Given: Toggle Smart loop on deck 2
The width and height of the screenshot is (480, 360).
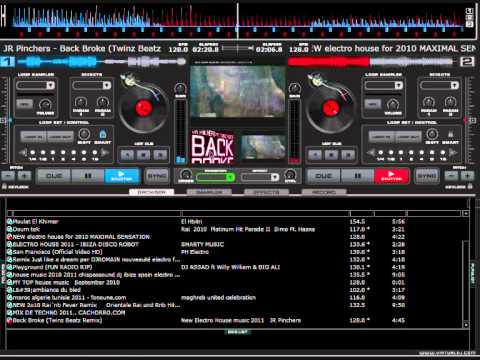Looking at the screenshot, I should pos(450,135).
